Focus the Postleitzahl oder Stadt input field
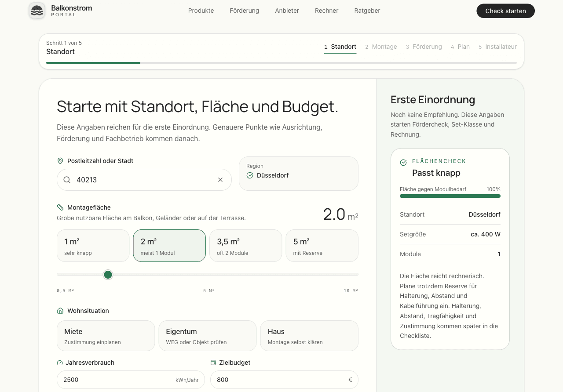563x392 pixels. 144,180
